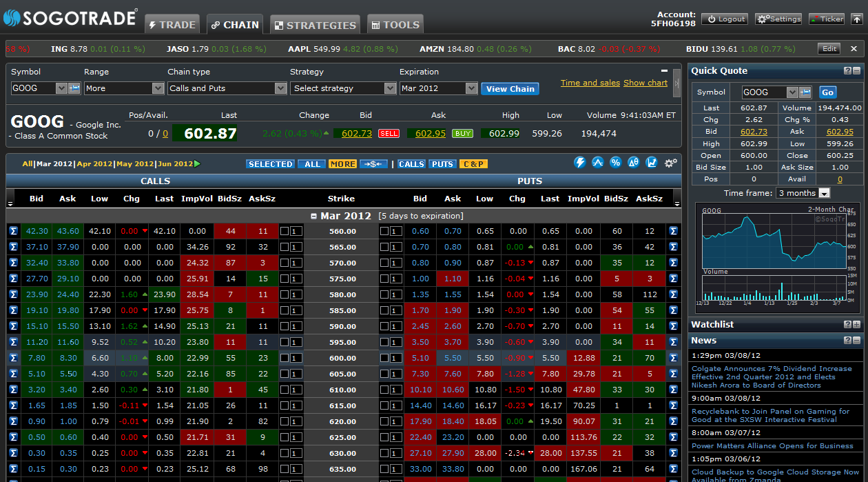Check the 580.00 put checkbox
868x482 pixels.
(x=384, y=294)
